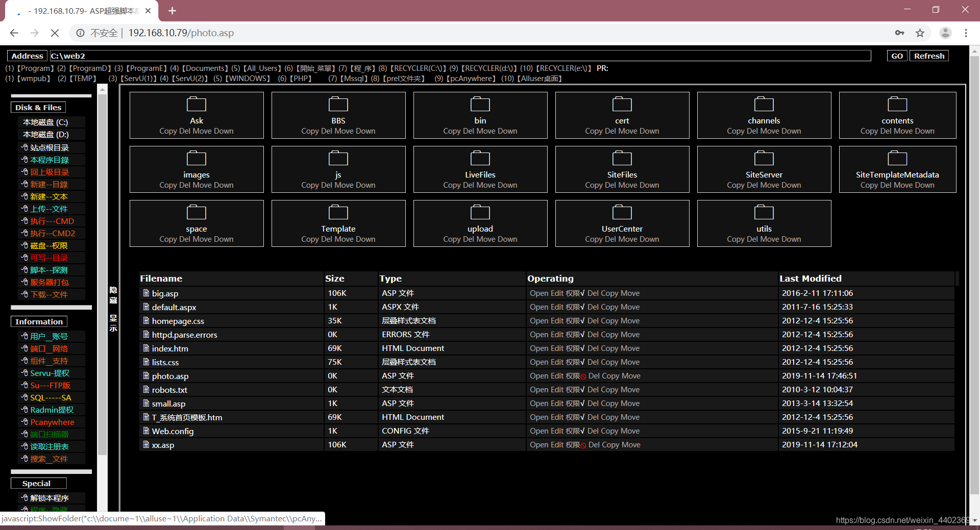
Task: Open Radmin提权 in the sidebar
Action: (x=52, y=410)
